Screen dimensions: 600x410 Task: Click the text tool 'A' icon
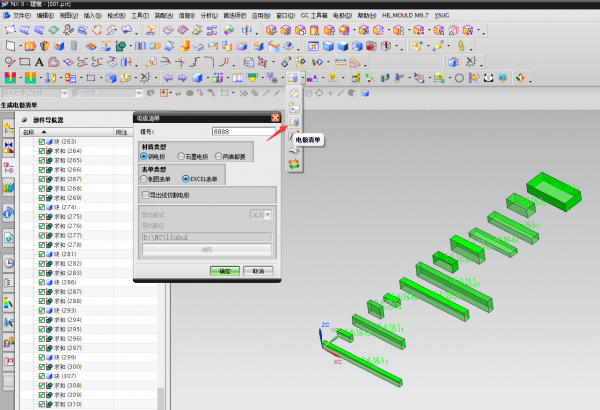[x=39, y=62]
